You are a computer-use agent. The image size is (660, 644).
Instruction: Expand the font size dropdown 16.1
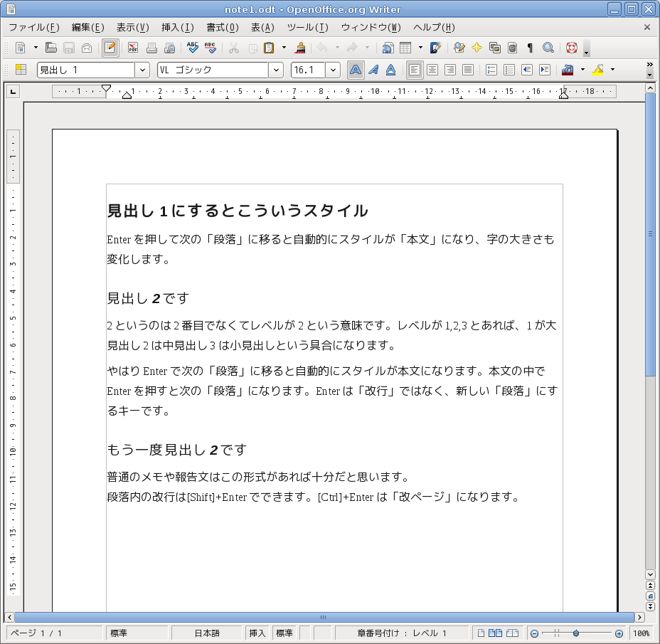[333, 70]
